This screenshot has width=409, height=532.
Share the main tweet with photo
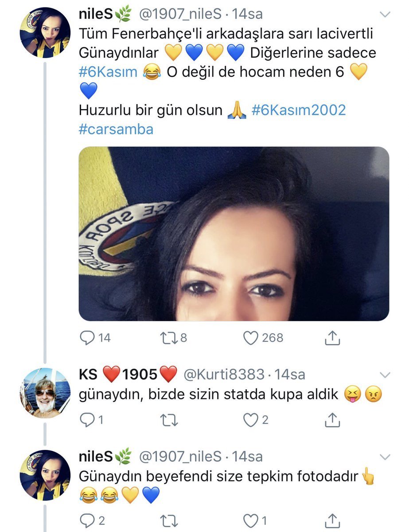click(x=332, y=338)
